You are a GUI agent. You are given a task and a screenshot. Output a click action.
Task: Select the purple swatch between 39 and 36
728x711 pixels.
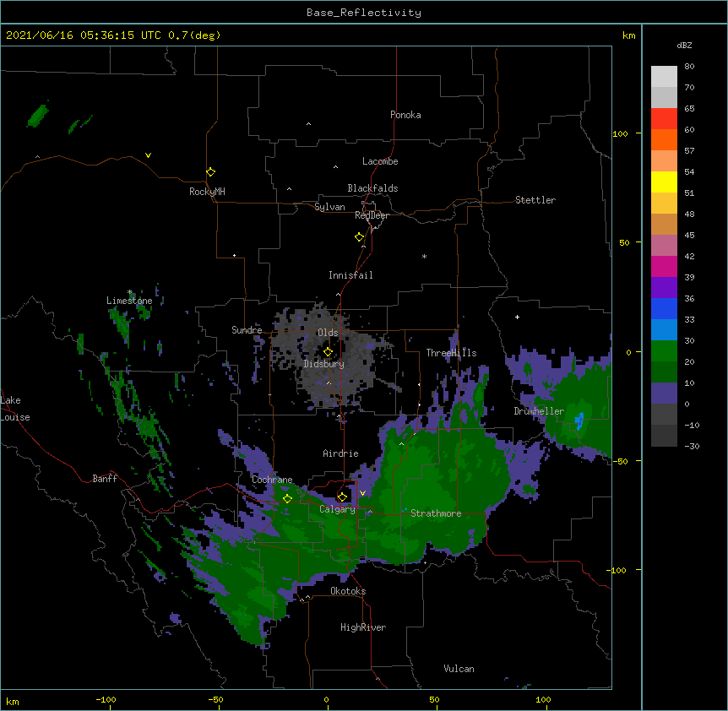(664, 288)
